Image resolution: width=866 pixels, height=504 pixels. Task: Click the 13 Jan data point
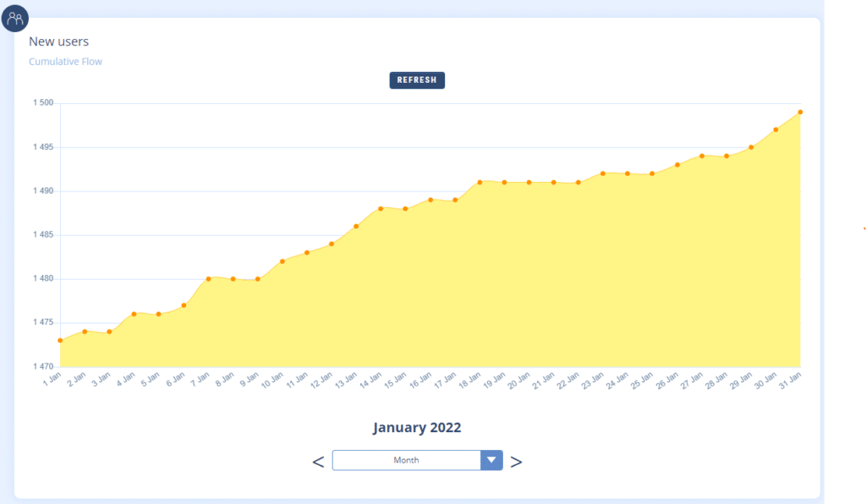(x=356, y=226)
